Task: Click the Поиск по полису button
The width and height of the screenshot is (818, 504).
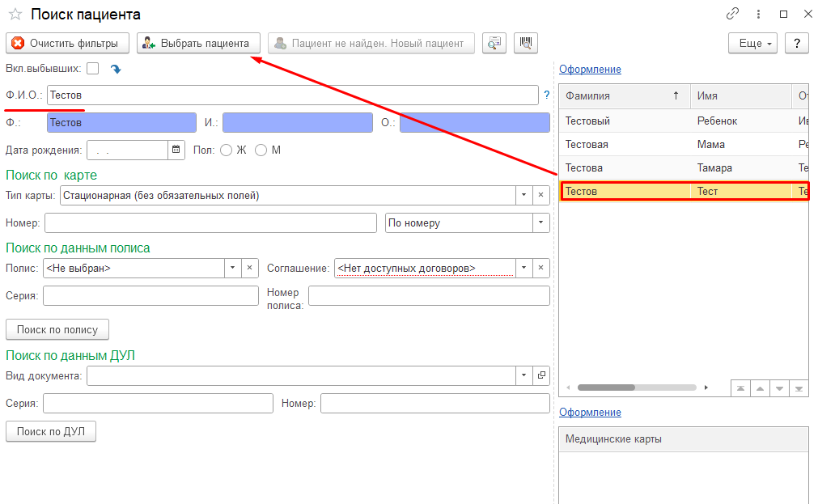Action: click(x=57, y=330)
